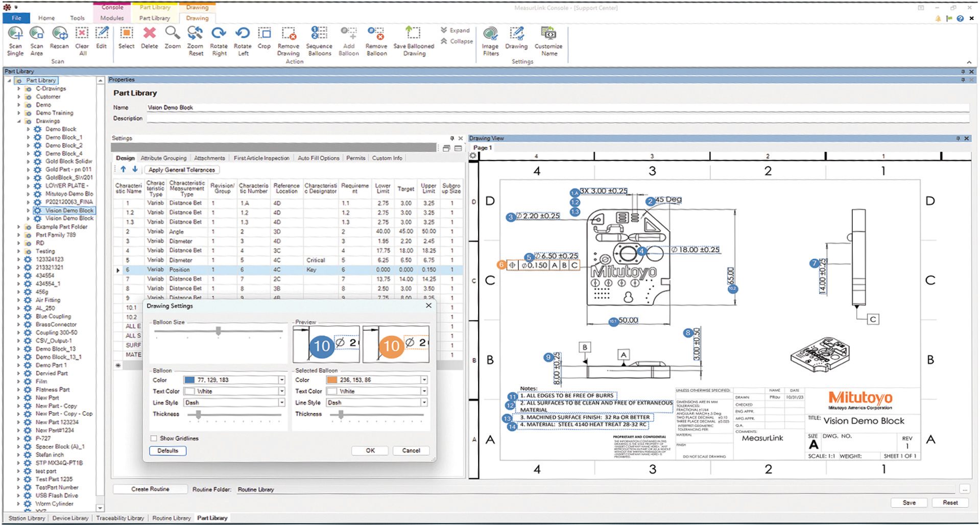980x525 pixels.
Task: Open the First Article Inspection tab
Action: (x=261, y=158)
